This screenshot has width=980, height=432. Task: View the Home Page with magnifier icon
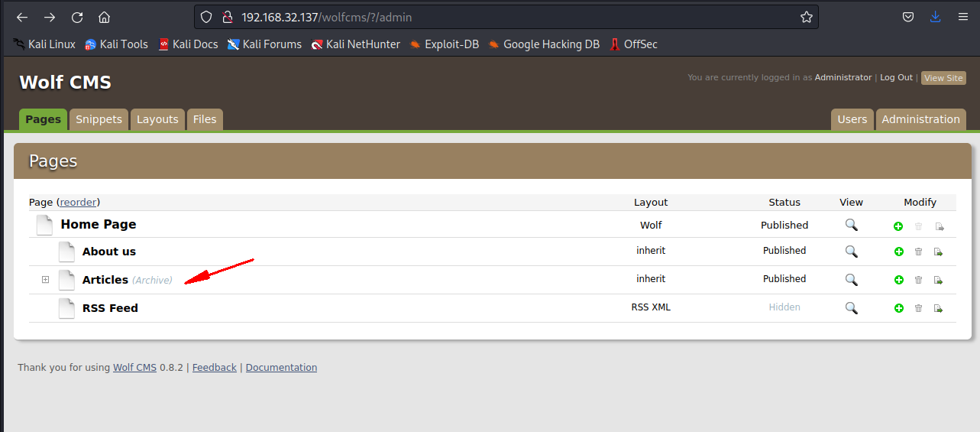point(851,225)
